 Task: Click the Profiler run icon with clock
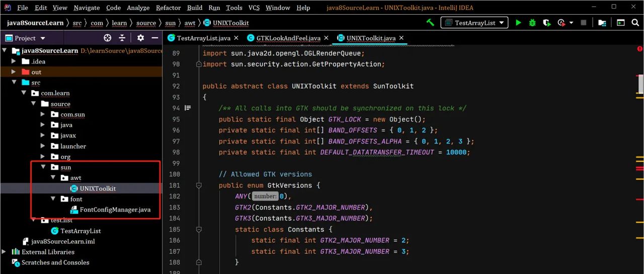(x=561, y=23)
